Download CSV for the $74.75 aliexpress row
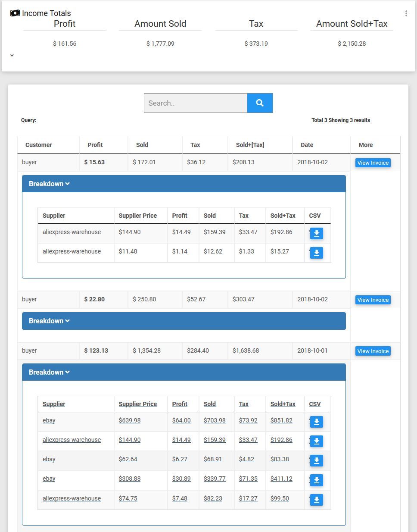Viewport: 417px width, 532px height. tap(317, 500)
